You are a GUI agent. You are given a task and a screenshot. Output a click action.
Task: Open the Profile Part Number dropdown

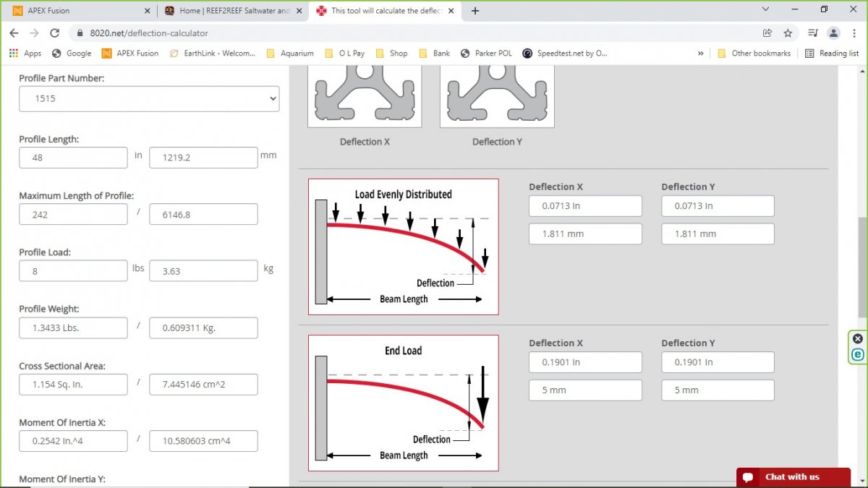coord(149,98)
